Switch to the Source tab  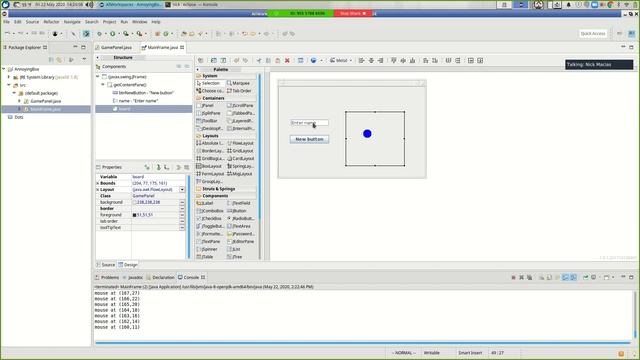105,265
